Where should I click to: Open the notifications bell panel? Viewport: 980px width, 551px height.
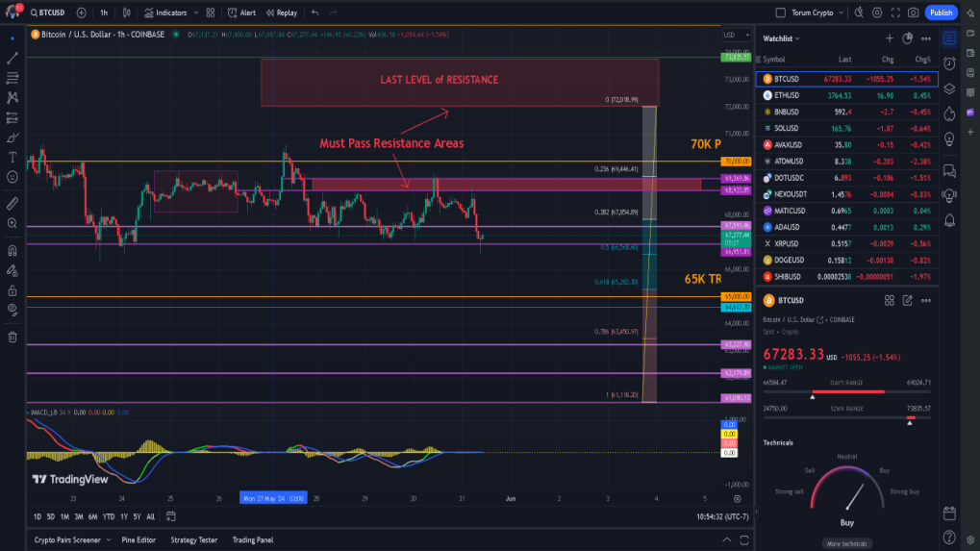click(x=949, y=220)
